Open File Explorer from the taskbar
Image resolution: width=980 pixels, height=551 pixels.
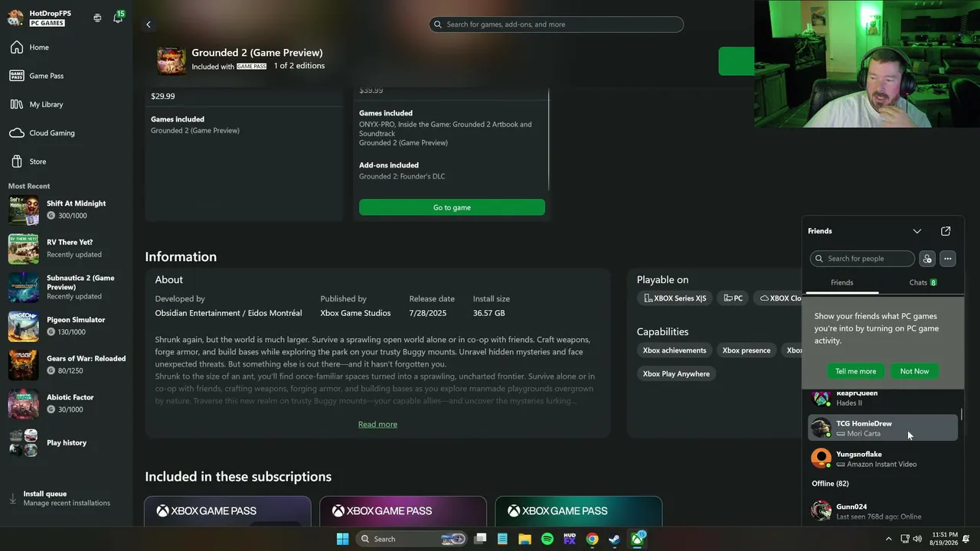tap(524, 539)
